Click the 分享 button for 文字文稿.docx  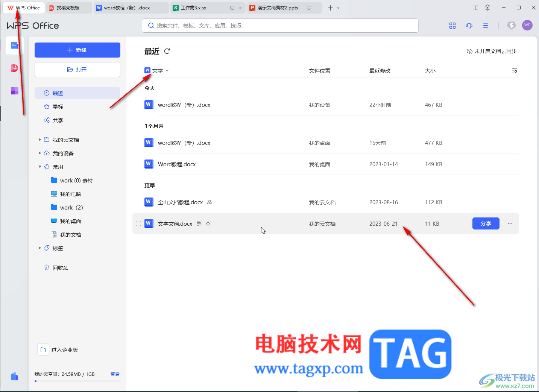[x=486, y=223]
